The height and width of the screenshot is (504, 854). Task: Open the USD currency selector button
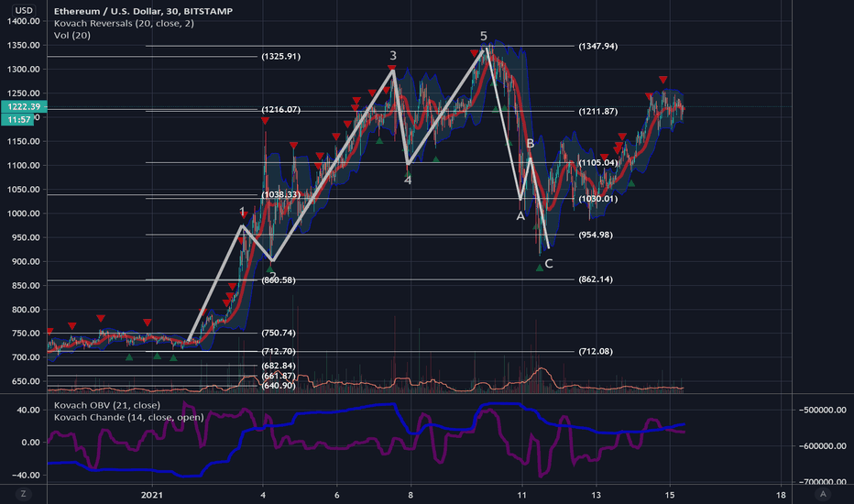coord(24,10)
